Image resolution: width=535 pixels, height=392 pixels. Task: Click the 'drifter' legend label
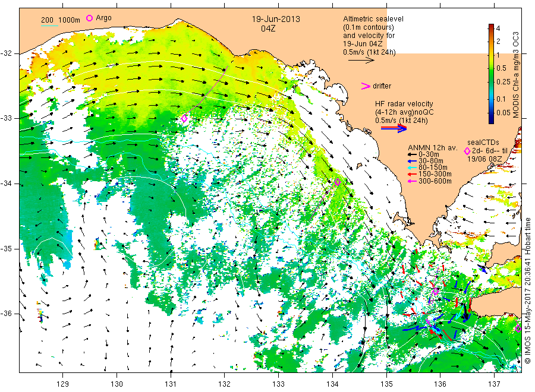(382, 86)
